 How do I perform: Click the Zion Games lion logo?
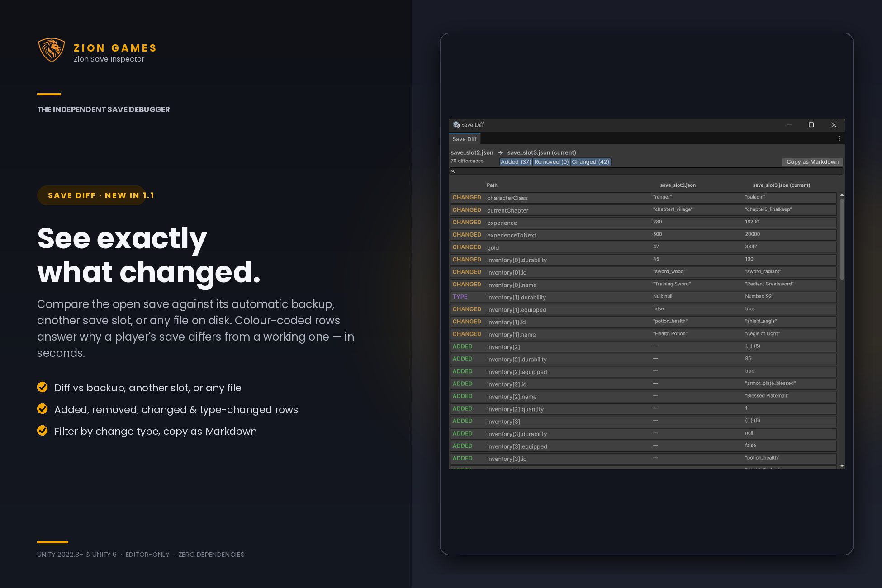[52, 50]
